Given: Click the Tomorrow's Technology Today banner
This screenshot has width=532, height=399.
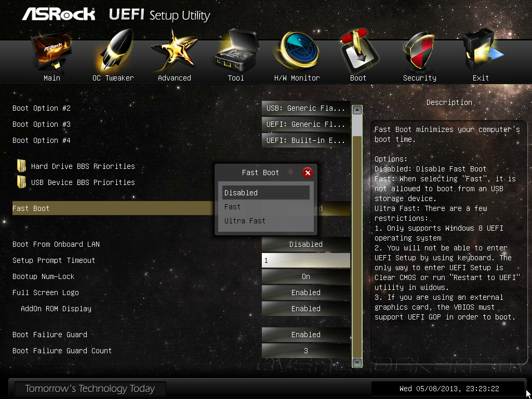Looking at the screenshot, I should [x=90, y=389].
